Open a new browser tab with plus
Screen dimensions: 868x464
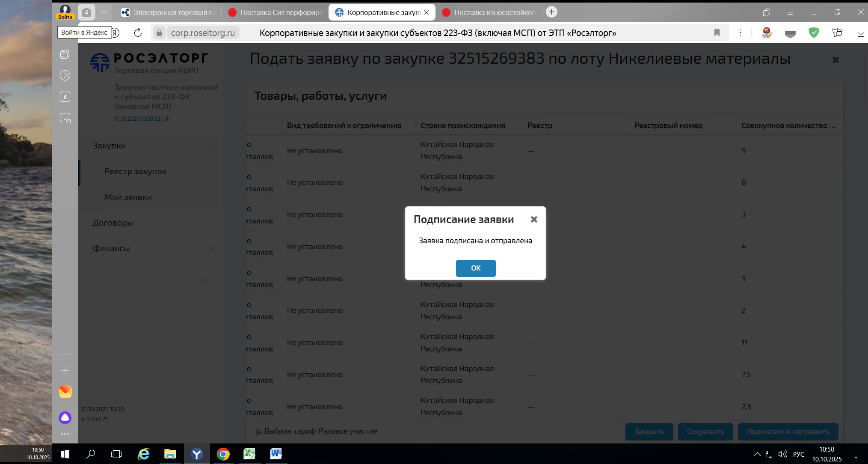point(551,12)
